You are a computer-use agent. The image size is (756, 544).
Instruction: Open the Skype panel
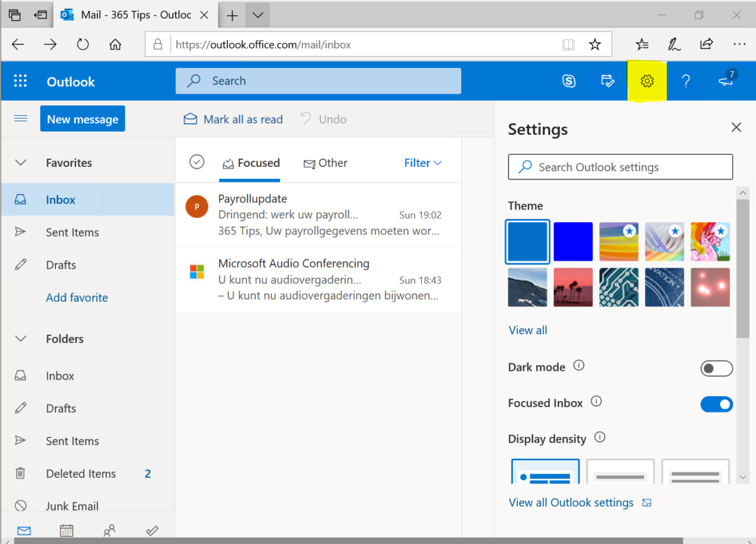(569, 81)
